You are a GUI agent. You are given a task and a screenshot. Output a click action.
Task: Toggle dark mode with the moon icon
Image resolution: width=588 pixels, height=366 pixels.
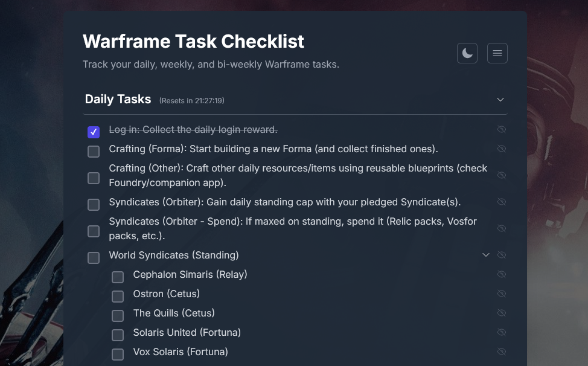tap(467, 53)
